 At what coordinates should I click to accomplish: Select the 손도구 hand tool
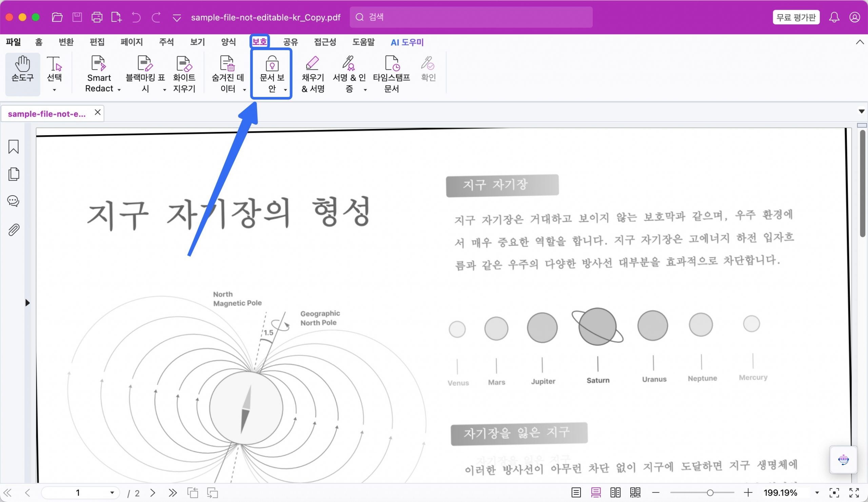23,74
